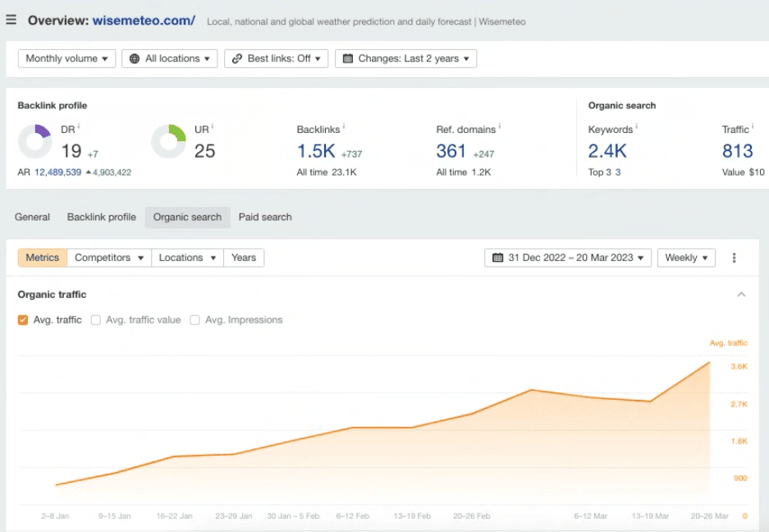This screenshot has height=532, width=769.
Task: Expand the All locations dropdown
Action: [170, 58]
